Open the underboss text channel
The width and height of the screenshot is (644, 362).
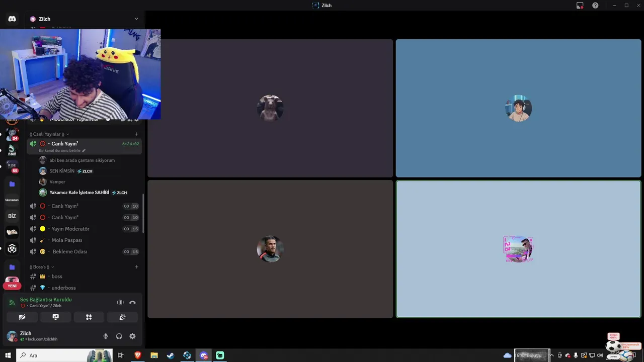(84, 288)
